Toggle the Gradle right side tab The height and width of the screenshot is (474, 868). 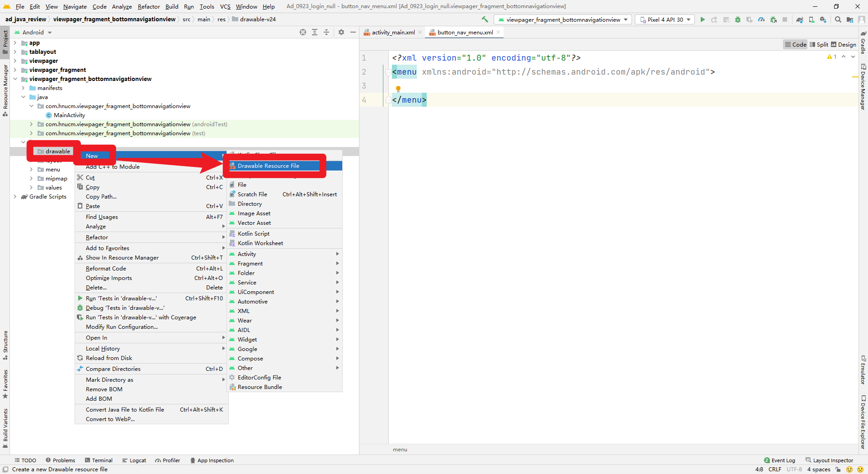pyautogui.click(x=863, y=43)
